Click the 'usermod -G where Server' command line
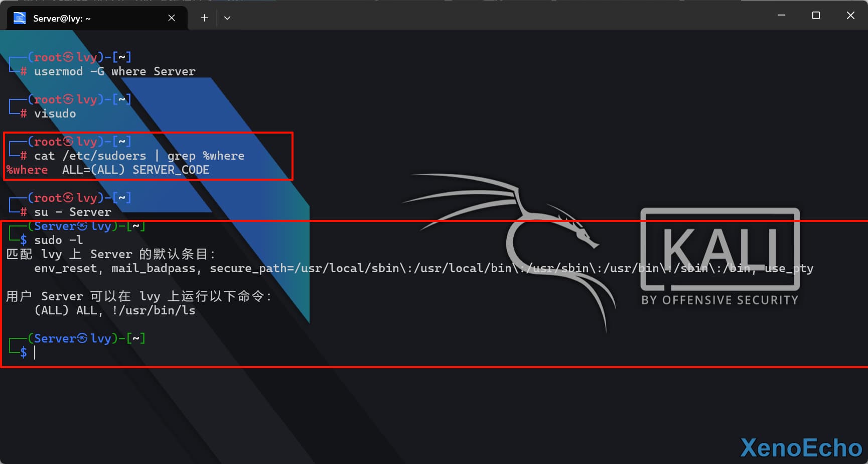 [x=114, y=71]
